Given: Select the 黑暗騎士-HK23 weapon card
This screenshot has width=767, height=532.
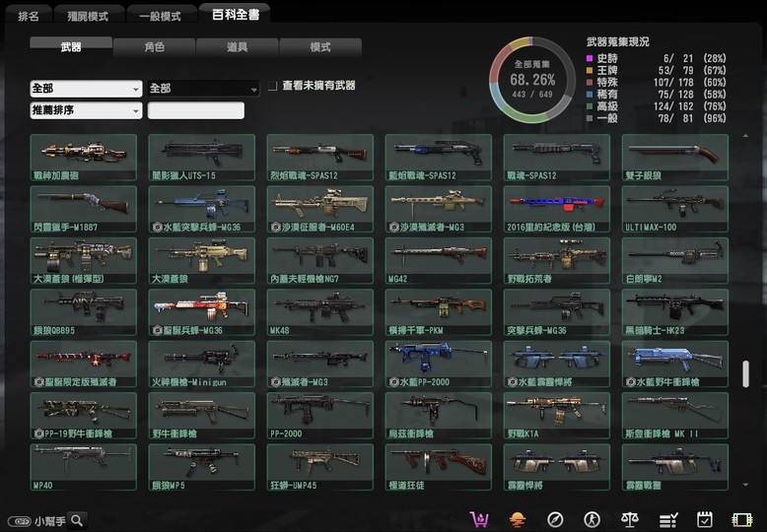Looking at the screenshot, I should click(675, 312).
